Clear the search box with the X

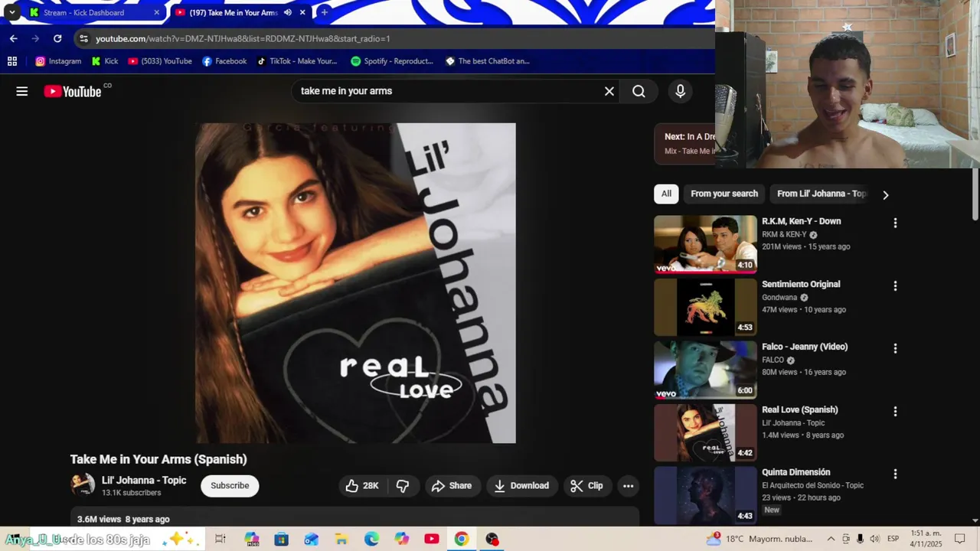[x=609, y=91]
